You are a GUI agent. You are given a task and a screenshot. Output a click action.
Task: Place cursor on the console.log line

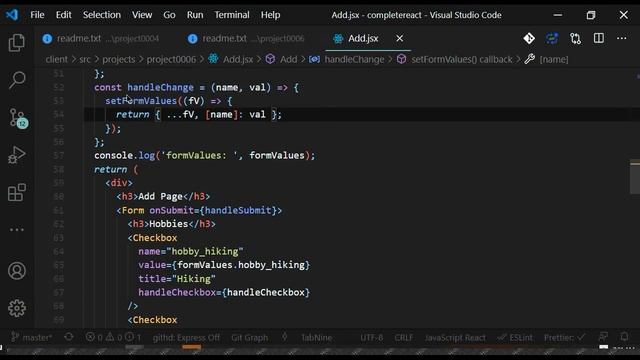click(204, 156)
